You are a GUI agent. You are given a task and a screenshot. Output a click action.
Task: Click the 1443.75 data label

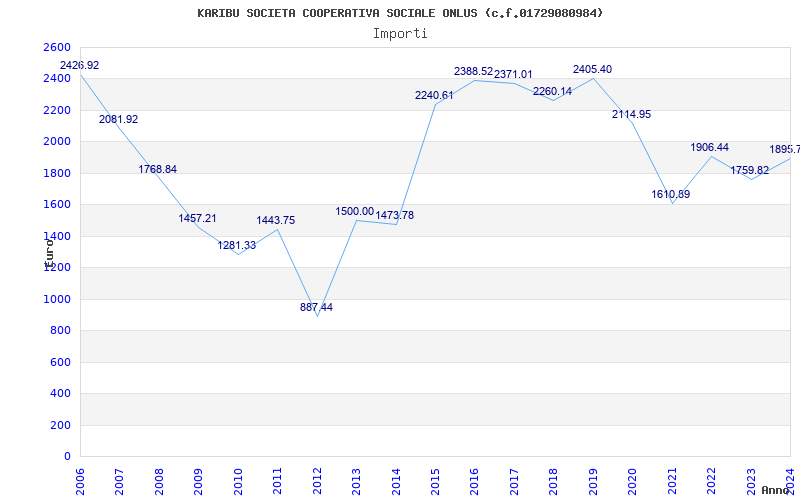[x=276, y=220]
